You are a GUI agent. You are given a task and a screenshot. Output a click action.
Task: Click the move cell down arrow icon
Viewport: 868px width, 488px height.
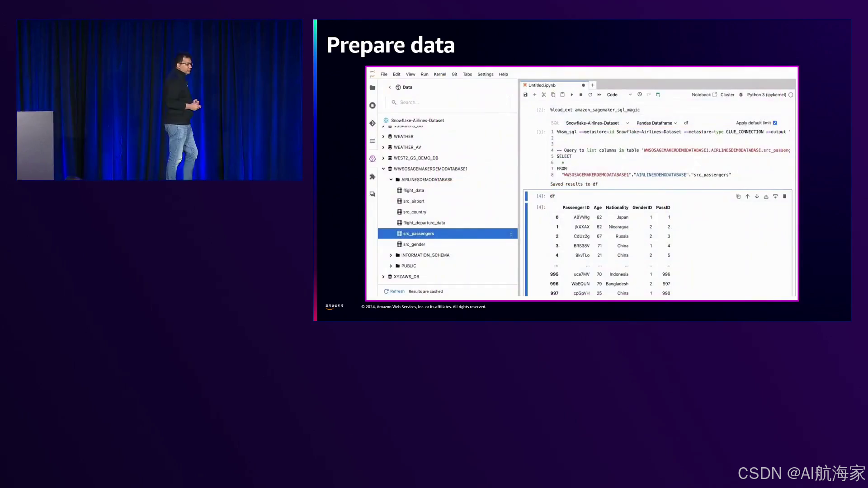tap(757, 197)
